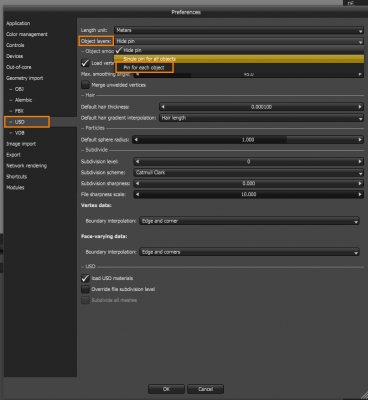Disable the Load USD materials checkbox
Viewport: 368px width, 400px height.
click(85, 278)
